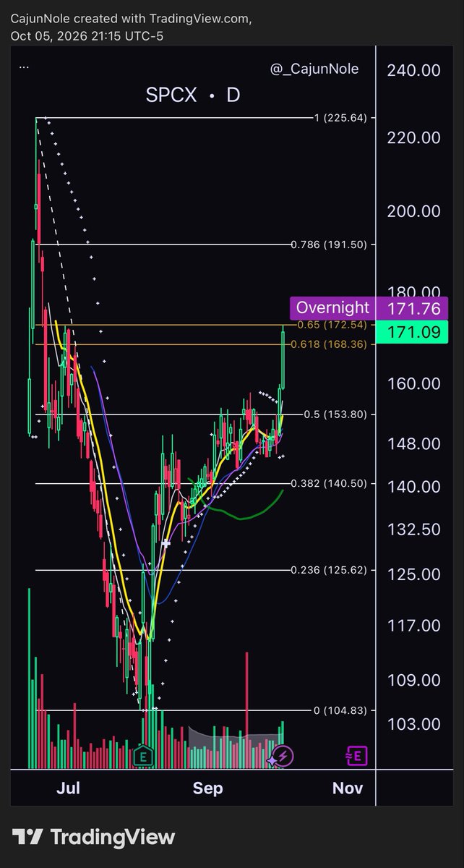Select the Overnight price label

point(332,307)
